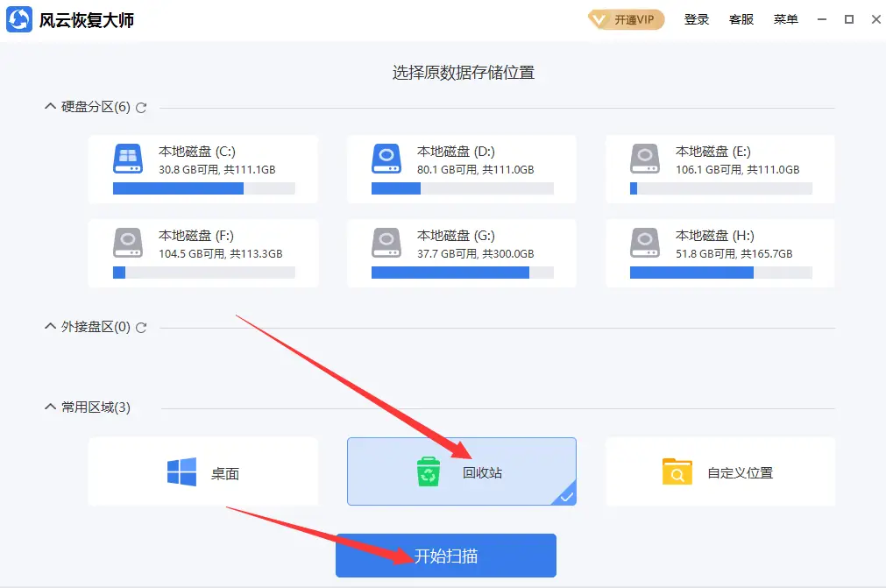Select the 桌面 scan location card
This screenshot has height=588, width=886.
(202, 471)
